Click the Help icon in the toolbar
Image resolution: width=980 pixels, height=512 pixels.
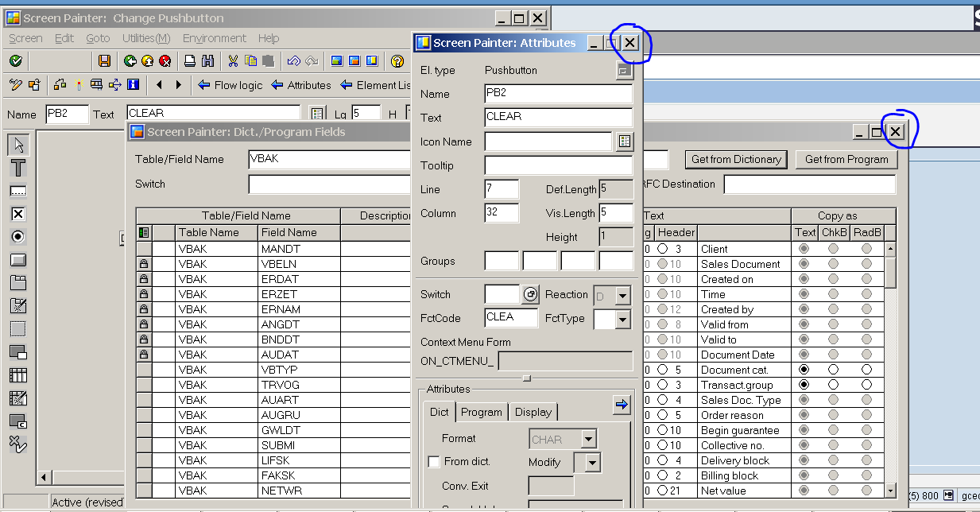pyautogui.click(x=397, y=60)
